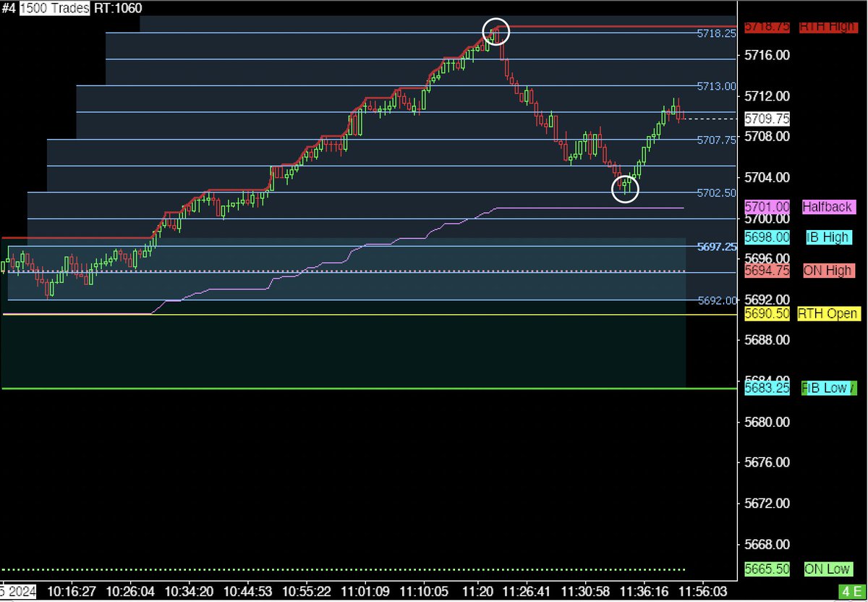Click the 5680.00 price axis value
Viewport: 868px width, 602px height.
coord(767,421)
